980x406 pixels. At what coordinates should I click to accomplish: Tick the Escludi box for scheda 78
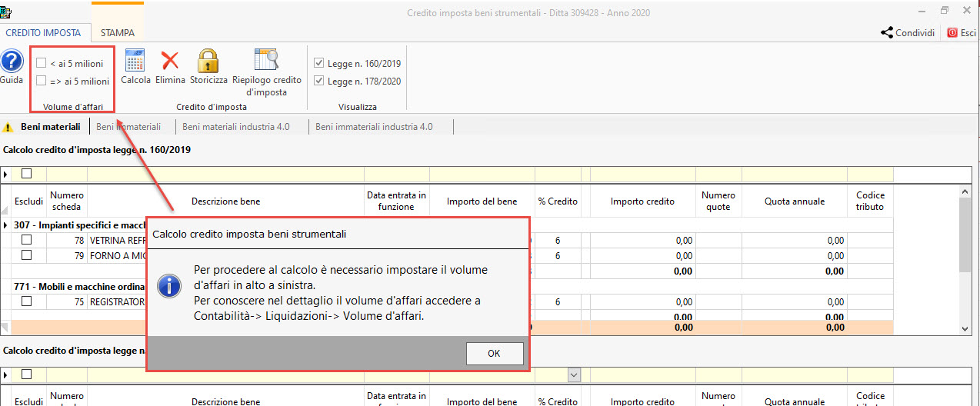[x=26, y=240]
